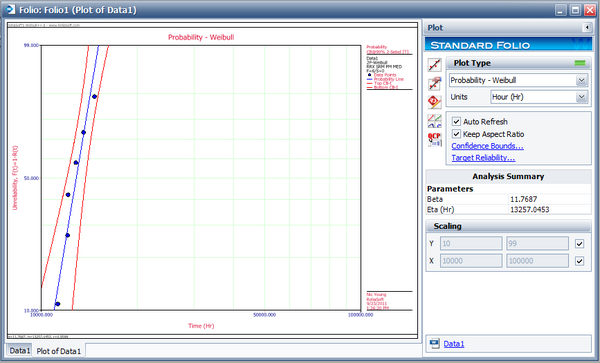Click the Folio window title bar icon
600x363 pixels.
coord(10,9)
